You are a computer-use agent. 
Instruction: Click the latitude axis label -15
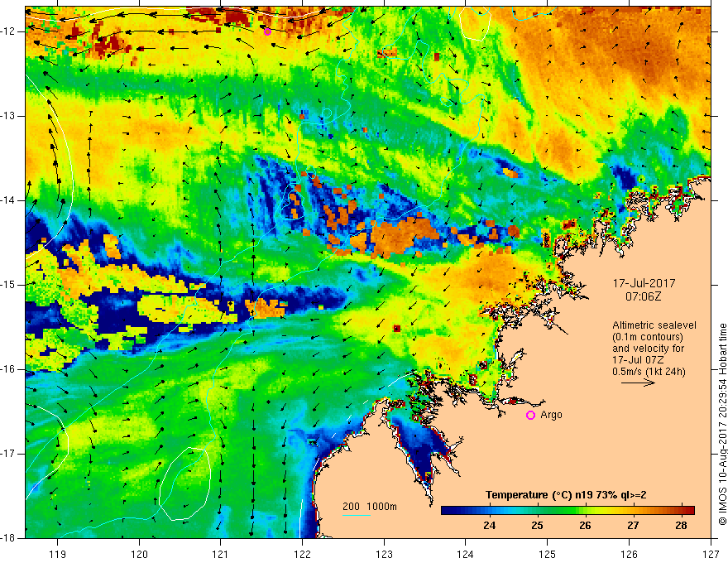coord(8,285)
